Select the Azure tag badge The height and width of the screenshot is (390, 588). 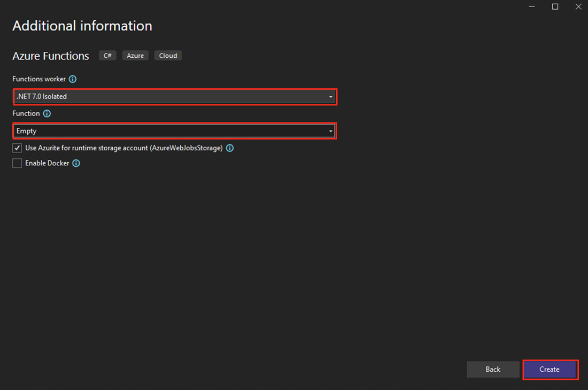coord(135,55)
